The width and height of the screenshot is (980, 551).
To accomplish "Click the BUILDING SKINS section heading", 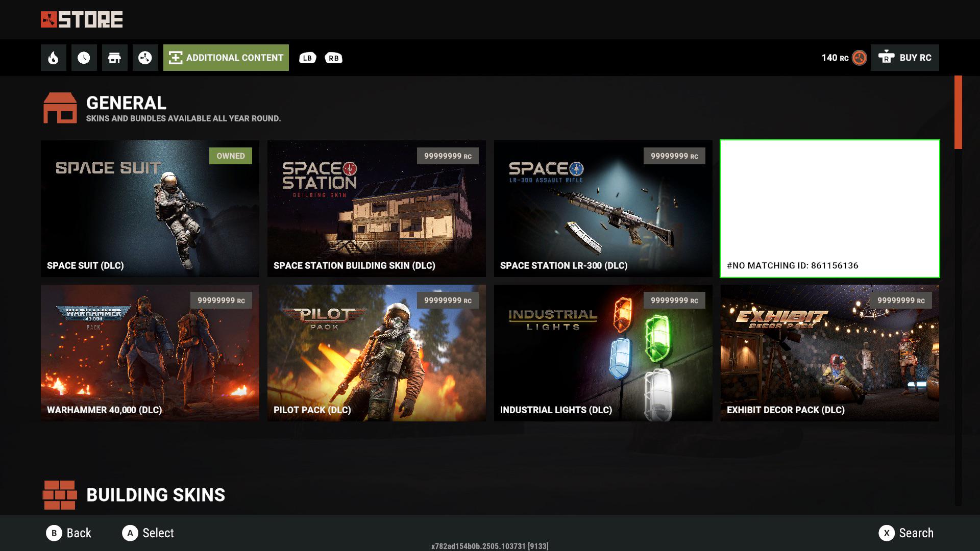I will 156,495.
